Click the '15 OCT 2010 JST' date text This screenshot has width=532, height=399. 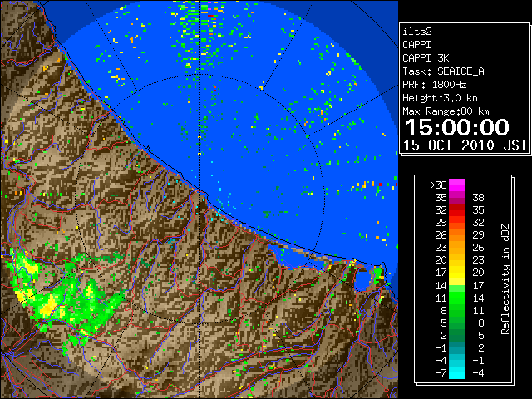tap(465, 145)
